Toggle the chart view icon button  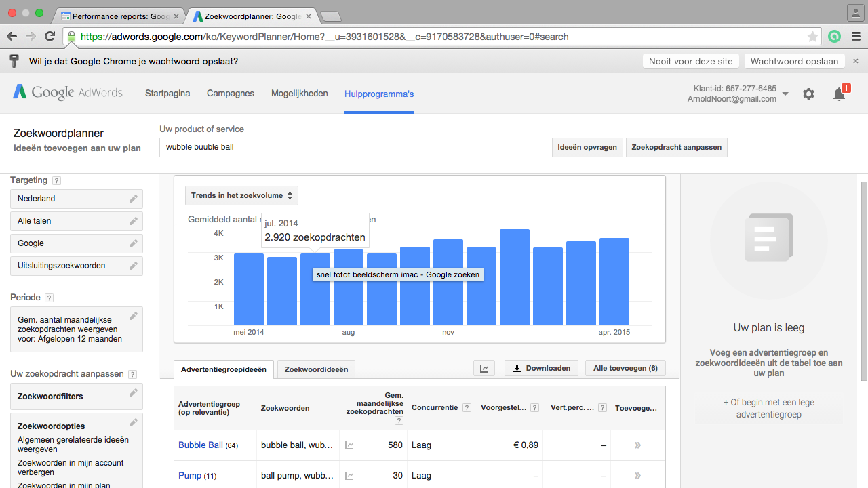point(484,368)
